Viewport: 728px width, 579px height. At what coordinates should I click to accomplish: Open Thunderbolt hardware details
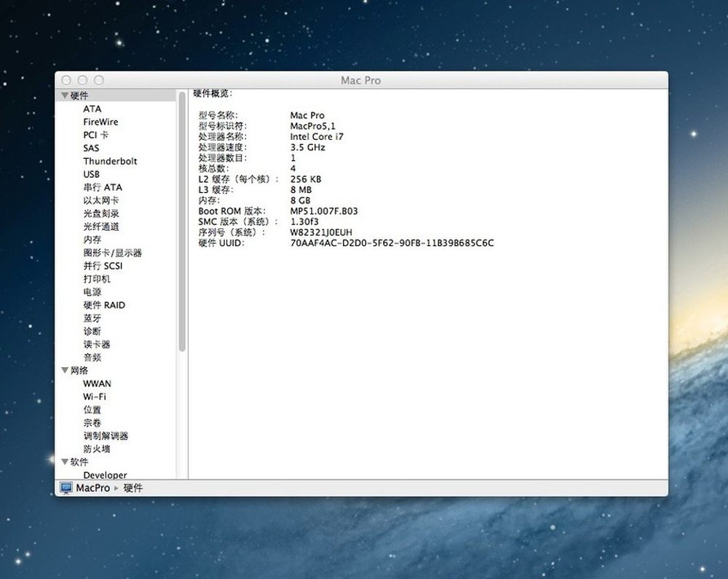(x=110, y=161)
